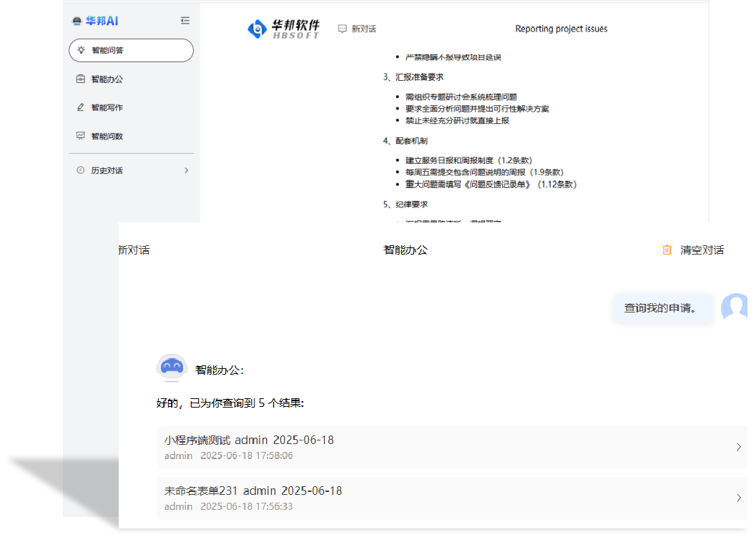Click the 智能办公 briefcase icon in sidebar
756x537 pixels.
click(80, 79)
